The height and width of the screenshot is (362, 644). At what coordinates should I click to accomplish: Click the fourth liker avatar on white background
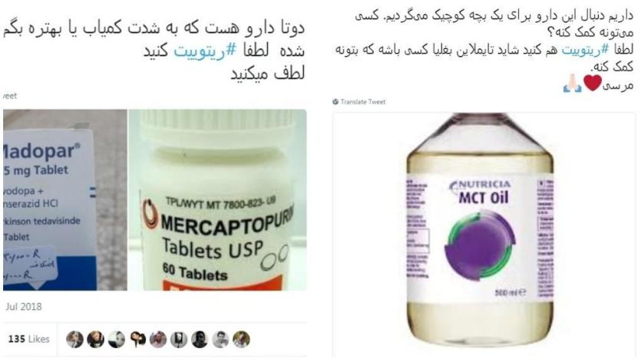click(x=137, y=340)
